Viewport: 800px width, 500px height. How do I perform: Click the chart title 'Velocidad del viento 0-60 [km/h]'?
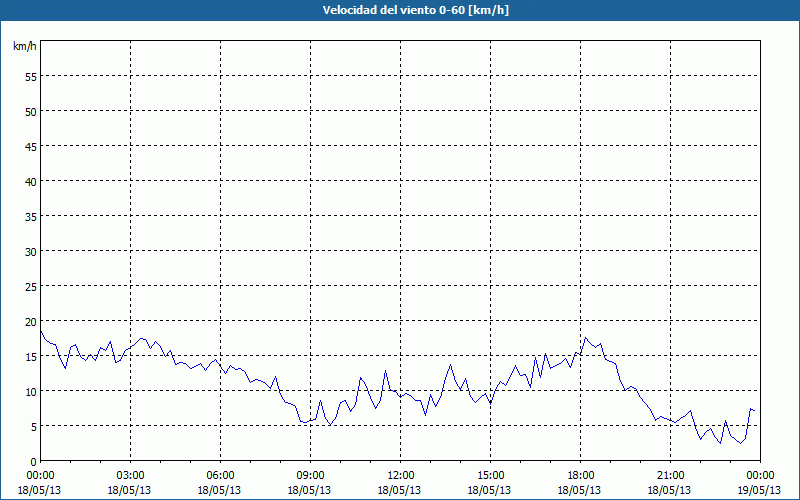pyautogui.click(x=415, y=10)
